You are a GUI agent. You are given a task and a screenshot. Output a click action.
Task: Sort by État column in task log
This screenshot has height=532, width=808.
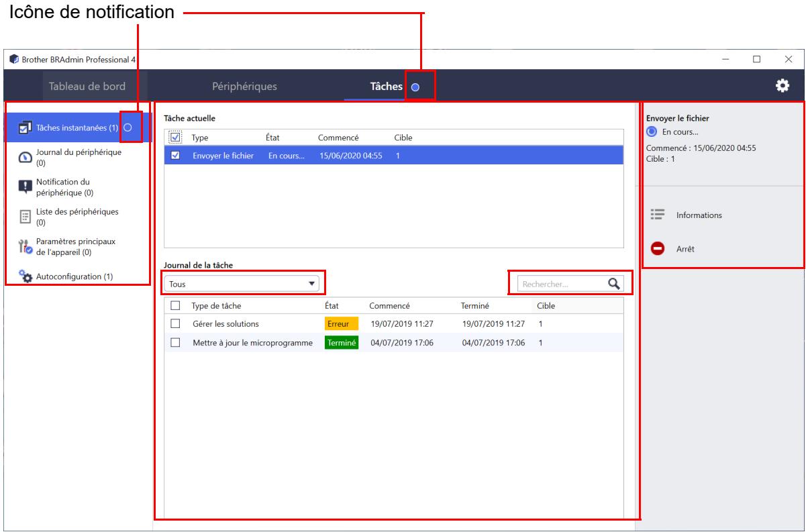tap(332, 306)
